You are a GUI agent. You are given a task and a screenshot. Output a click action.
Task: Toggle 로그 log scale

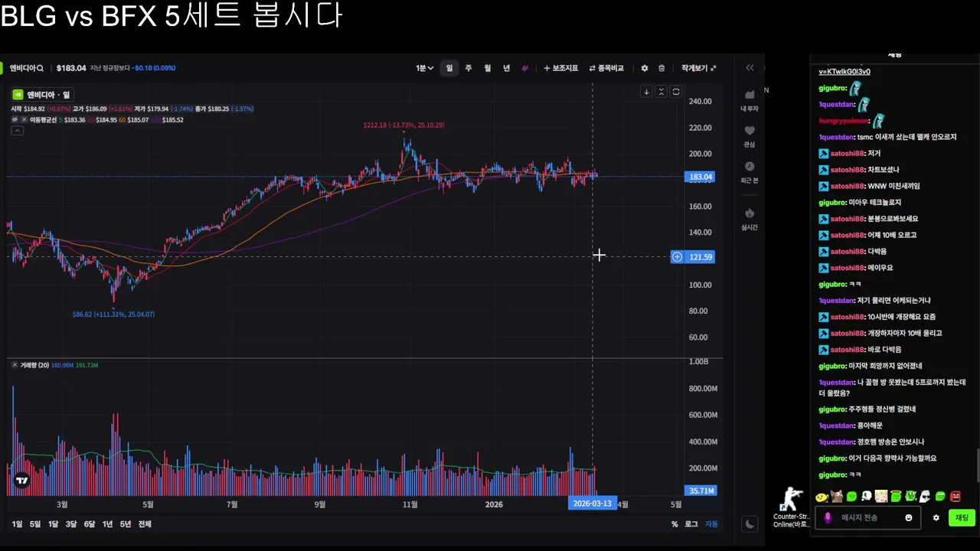pos(691,524)
